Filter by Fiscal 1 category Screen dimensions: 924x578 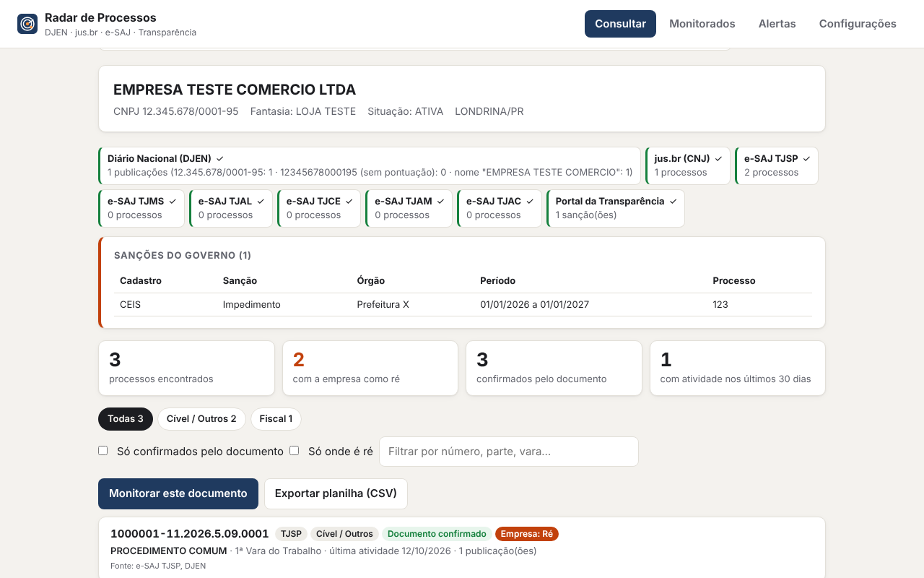[276, 419]
